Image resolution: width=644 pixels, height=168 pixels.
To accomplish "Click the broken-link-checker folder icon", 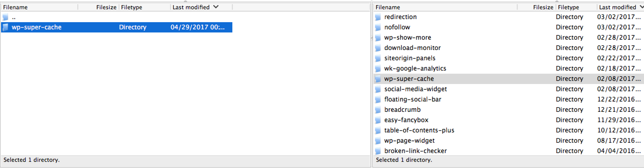I will pyautogui.click(x=378, y=151).
